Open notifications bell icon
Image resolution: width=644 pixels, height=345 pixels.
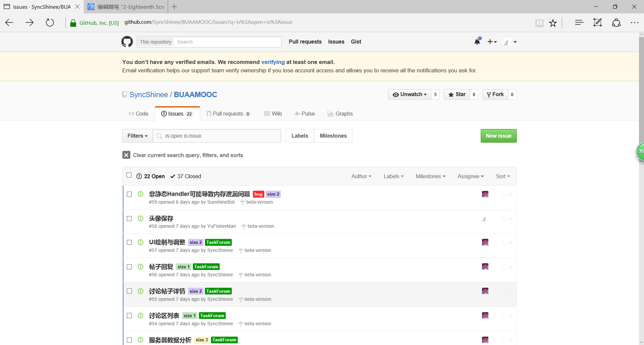click(x=477, y=42)
